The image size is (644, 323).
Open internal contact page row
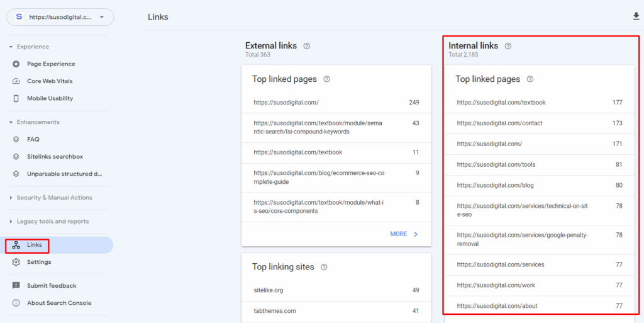click(540, 123)
